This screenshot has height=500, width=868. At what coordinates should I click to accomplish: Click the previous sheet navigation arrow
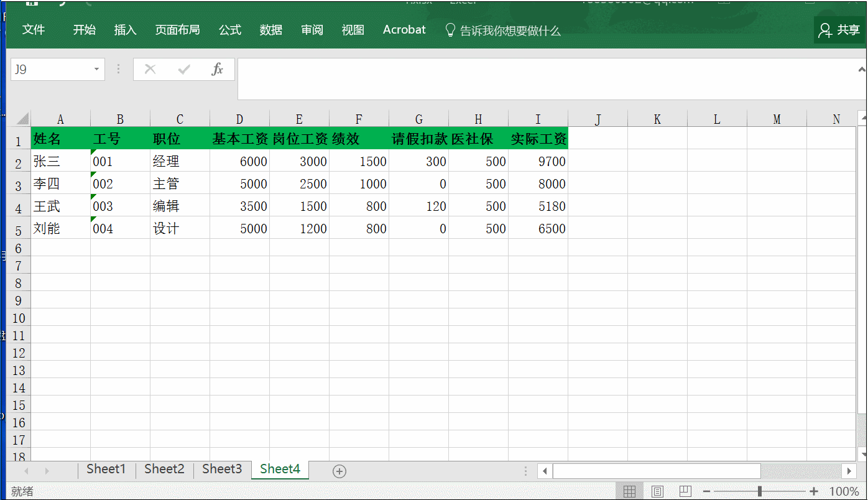27,471
